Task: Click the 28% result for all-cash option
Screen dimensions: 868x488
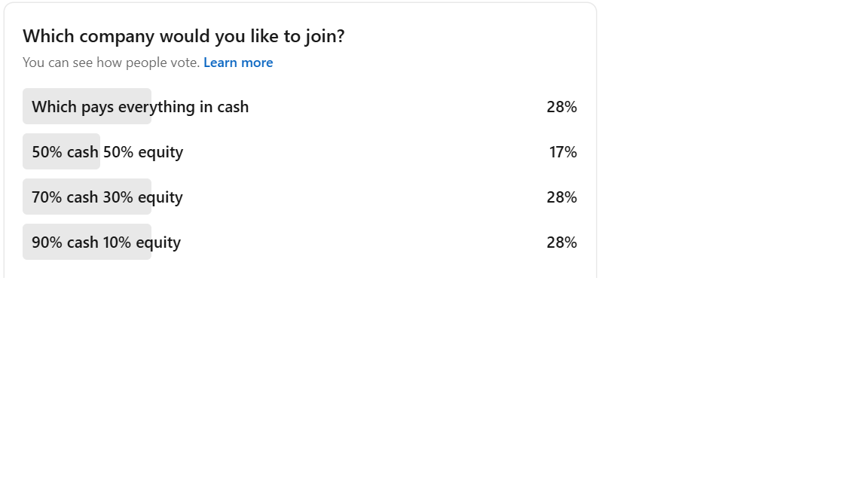Action: pos(561,107)
